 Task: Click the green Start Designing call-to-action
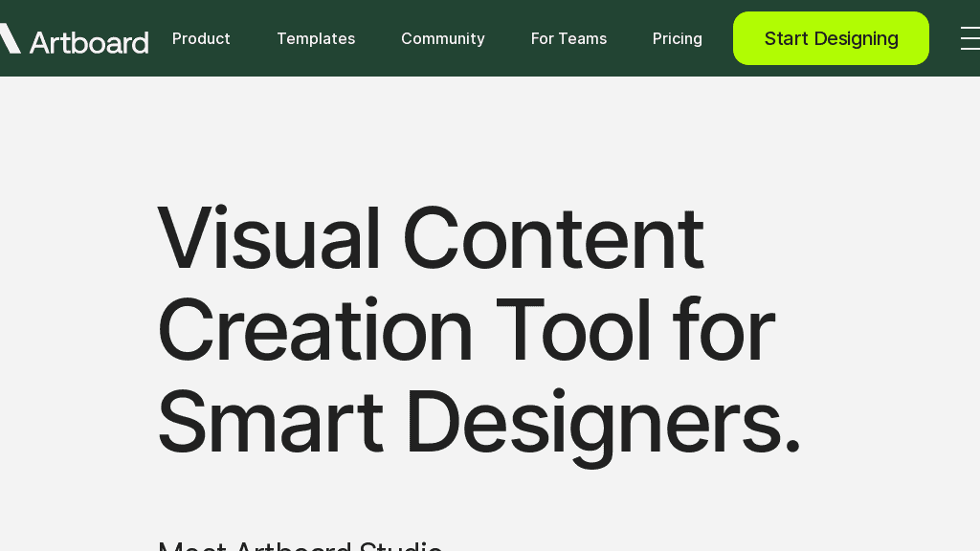coord(831,38)
